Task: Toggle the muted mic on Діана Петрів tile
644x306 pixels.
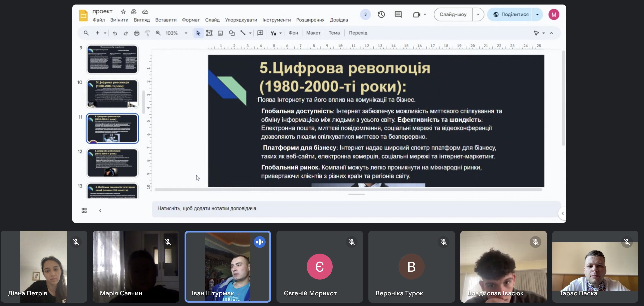Action: point(76,242)
